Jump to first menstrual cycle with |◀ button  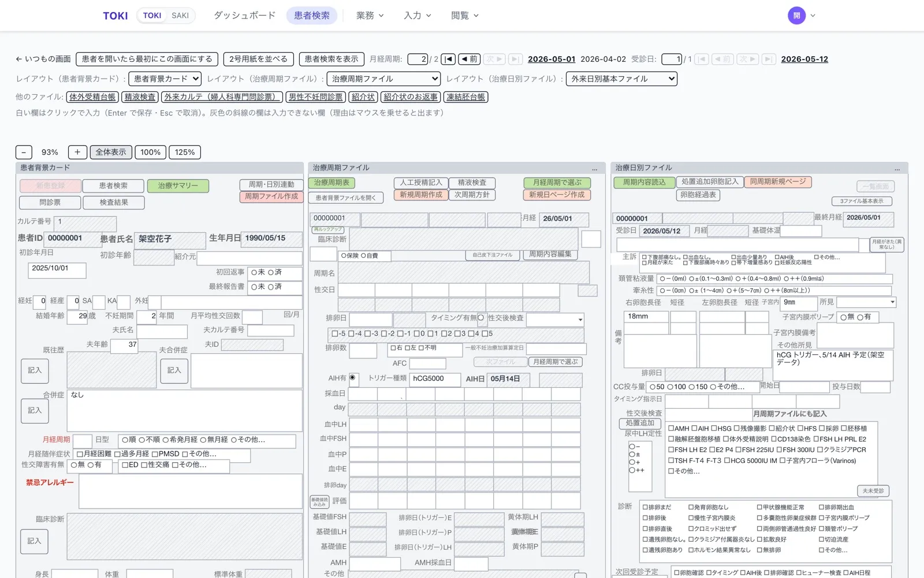point(449,59)
